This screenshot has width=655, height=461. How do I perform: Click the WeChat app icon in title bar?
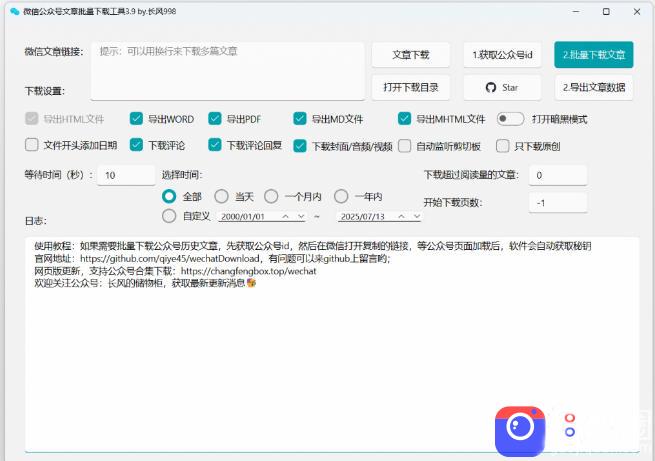(14, 12)
